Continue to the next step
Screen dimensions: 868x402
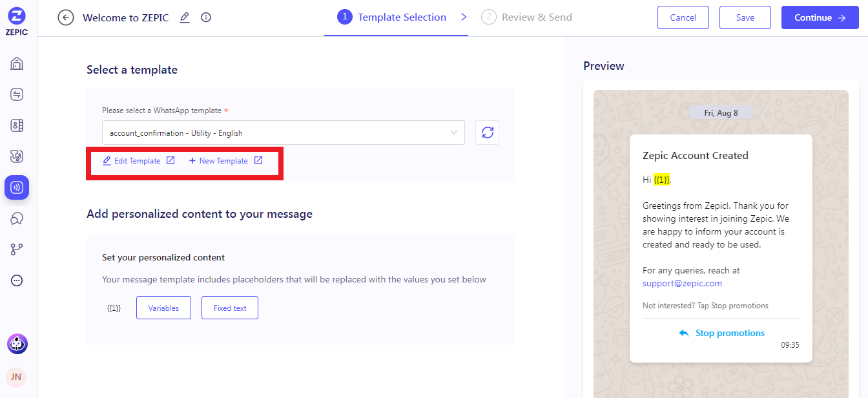coord(820,17)
